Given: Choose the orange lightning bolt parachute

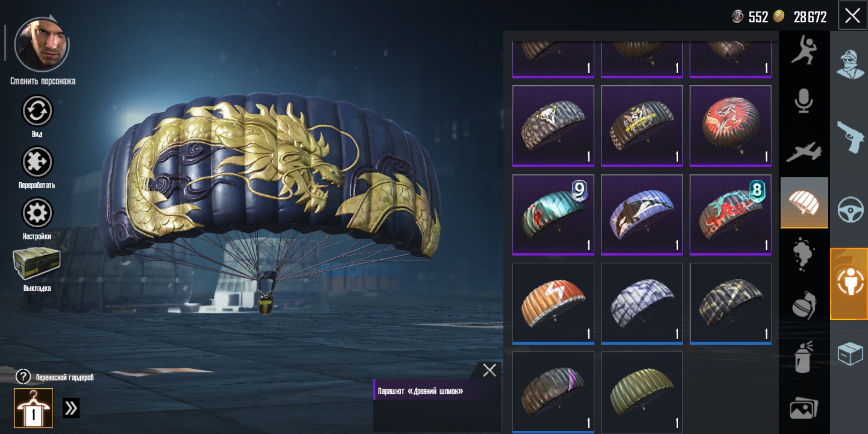Looking at the screenshot, I should [x=553, y=304].
